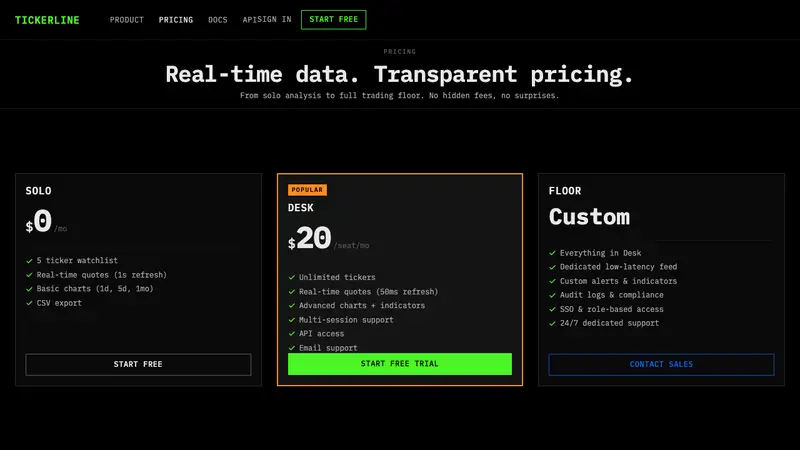Click the Contact Sales button
Screen dimensions: 800x450
[x=661, y=364]
